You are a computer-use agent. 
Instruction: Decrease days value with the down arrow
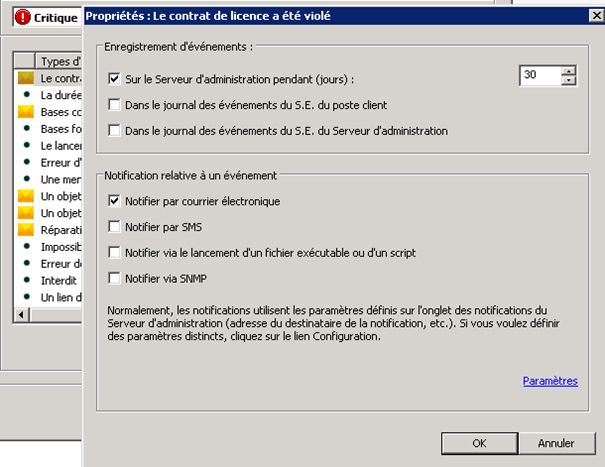tap(569, 81)
